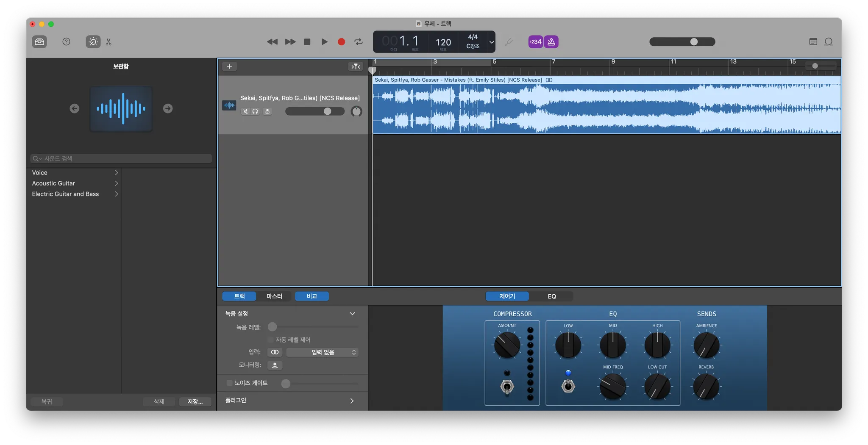Switch to the EQ tab
Viewport: 868px width, 445px height.
(551, 296)
